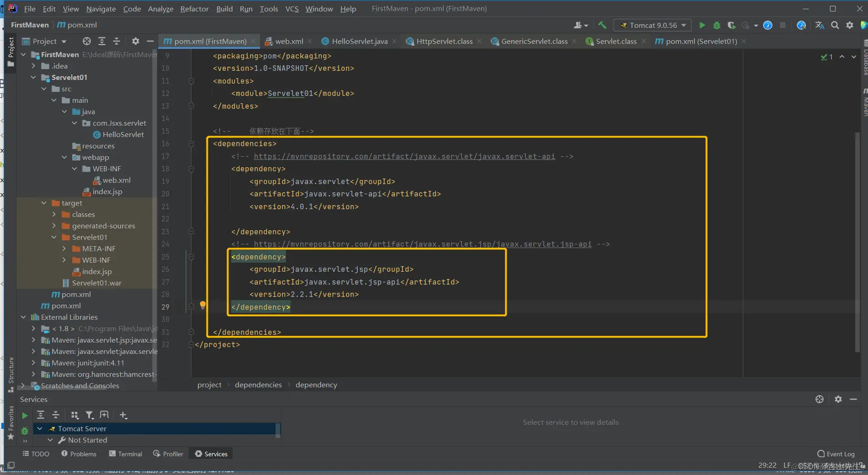Toggle fold marker for modules tag on line 11
This screenshot has height=475, width=868.
(191, 81)
